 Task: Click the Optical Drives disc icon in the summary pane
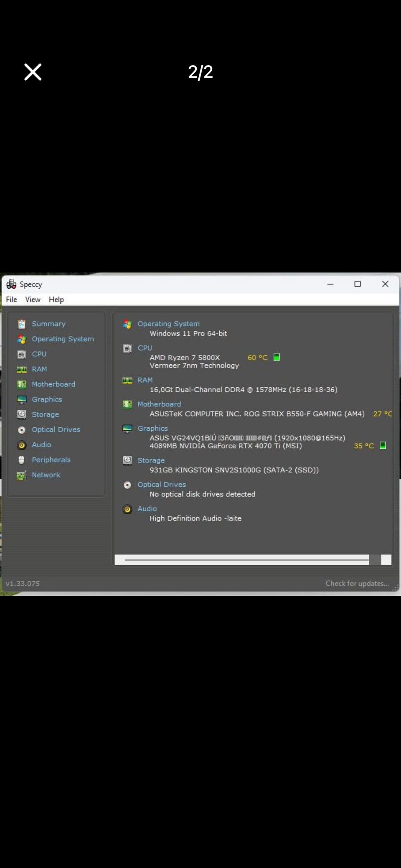click(127, 485)
